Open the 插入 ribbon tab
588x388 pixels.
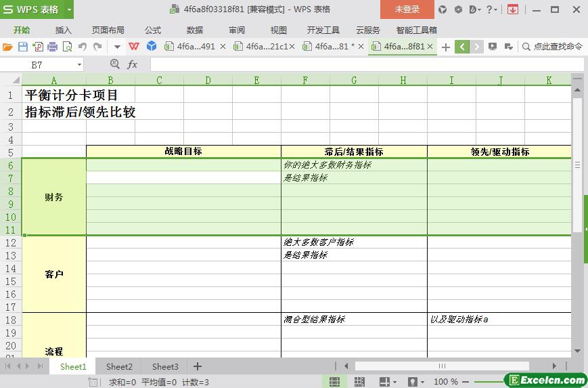click(x=63, y=30)
